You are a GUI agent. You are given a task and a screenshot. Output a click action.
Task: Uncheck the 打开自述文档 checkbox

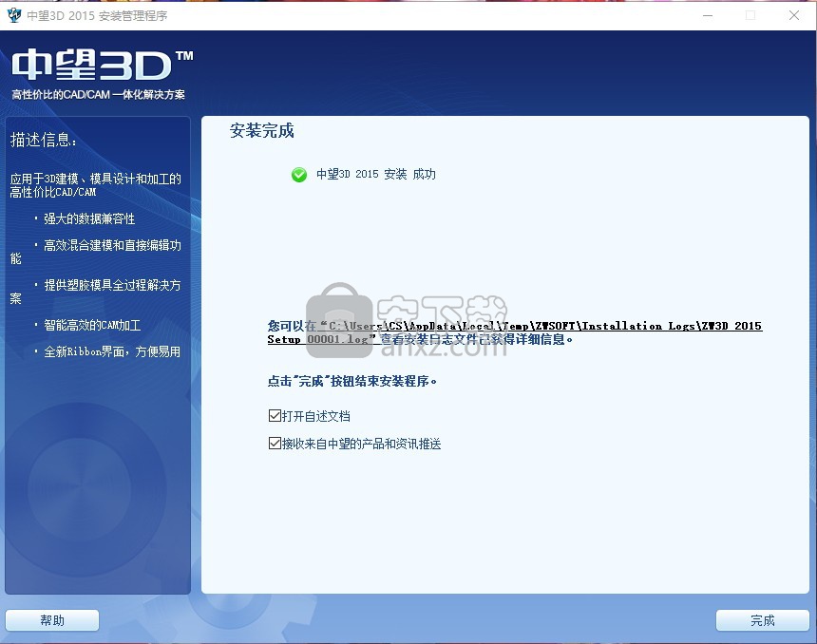point(275,416)
